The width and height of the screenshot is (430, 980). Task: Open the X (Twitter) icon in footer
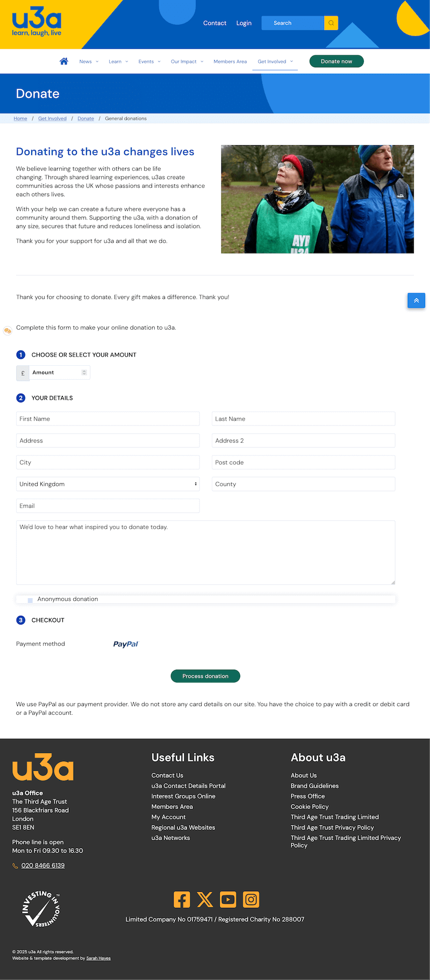coord(205,899)
